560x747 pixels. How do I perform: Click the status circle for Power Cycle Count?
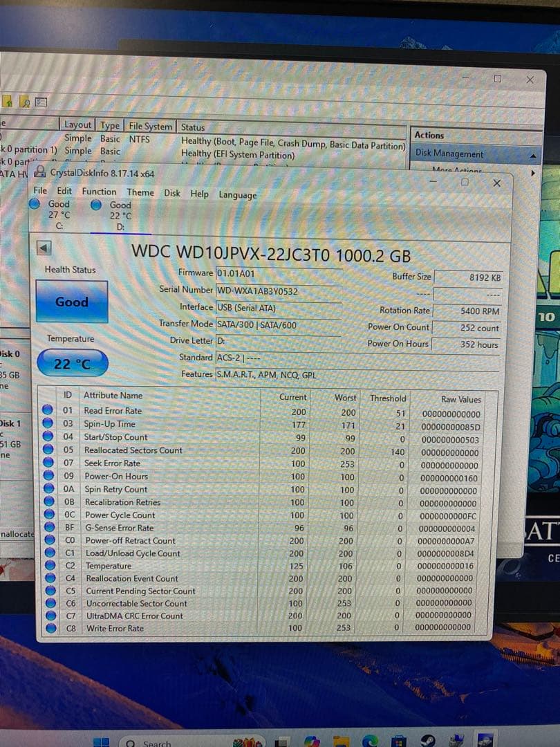(50, 513)
